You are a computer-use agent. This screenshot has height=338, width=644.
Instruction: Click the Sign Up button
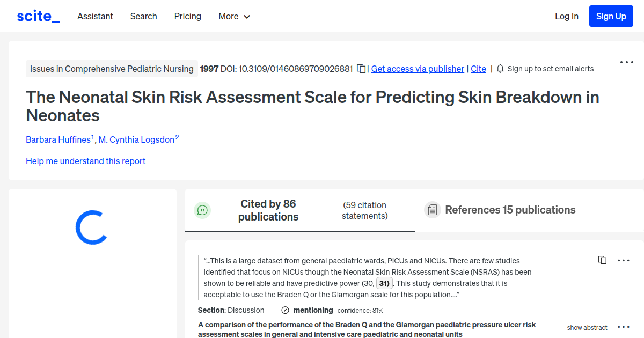(x=611, y=16)
